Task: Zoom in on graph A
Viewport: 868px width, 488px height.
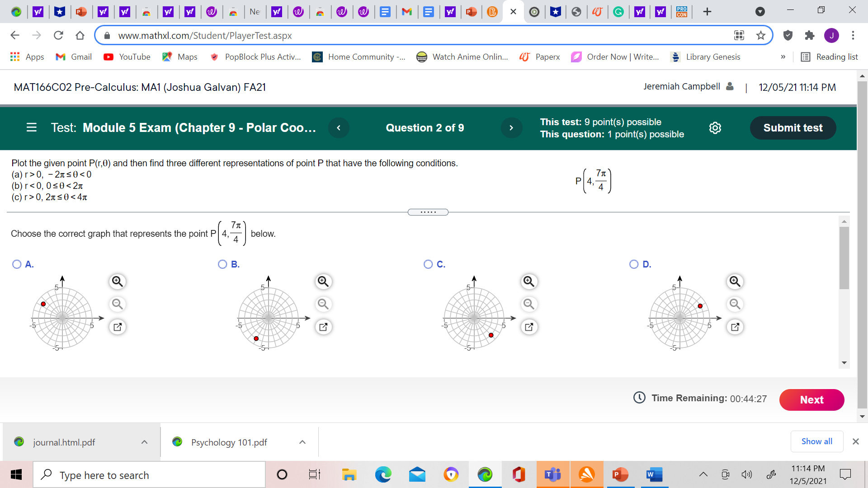Action: [x=118, y=281]
